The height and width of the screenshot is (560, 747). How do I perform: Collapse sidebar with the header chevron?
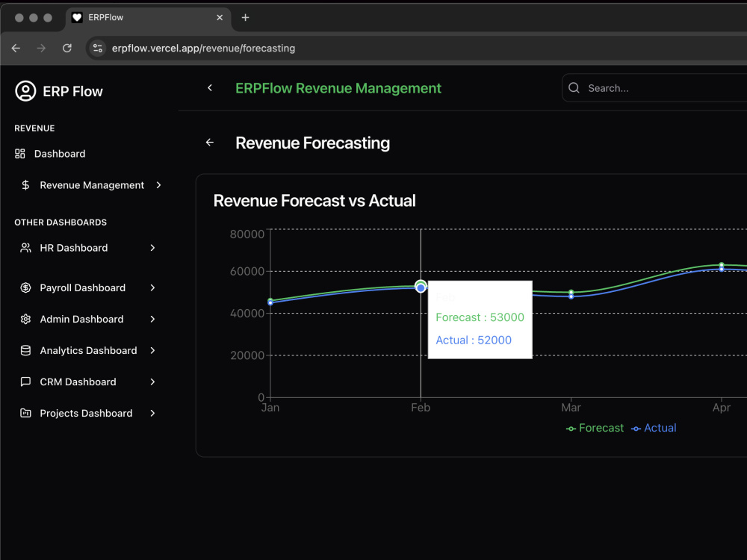[210, 87]
